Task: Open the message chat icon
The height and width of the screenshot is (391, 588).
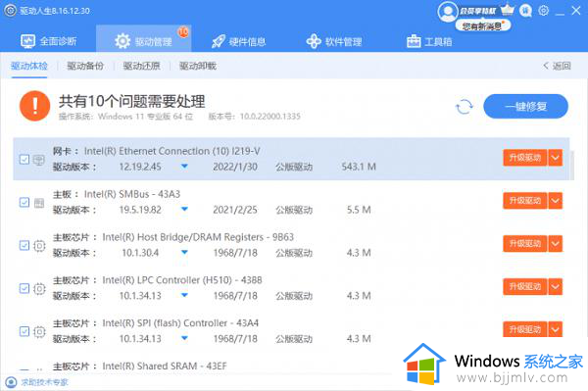Action: pos(525,11)
